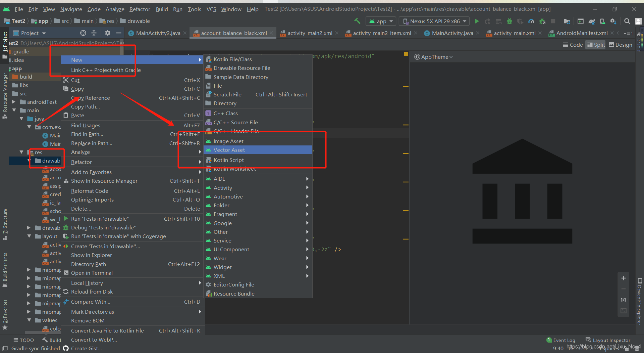Image resolution: width=644 pixels, height=353 pixels.
Task: Toggle the Resource Manager tool window
Action: click(x=5, y=96)
